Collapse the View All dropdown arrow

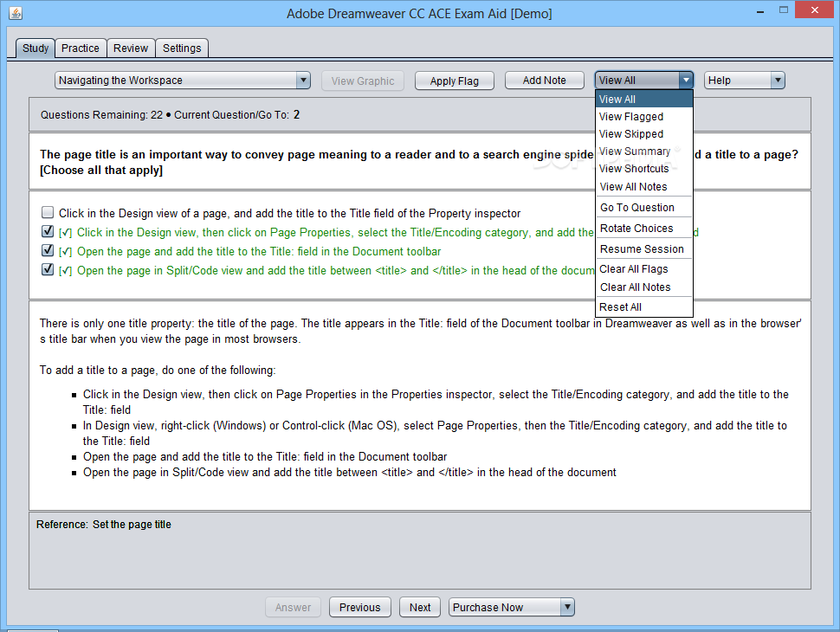(686, 81)
